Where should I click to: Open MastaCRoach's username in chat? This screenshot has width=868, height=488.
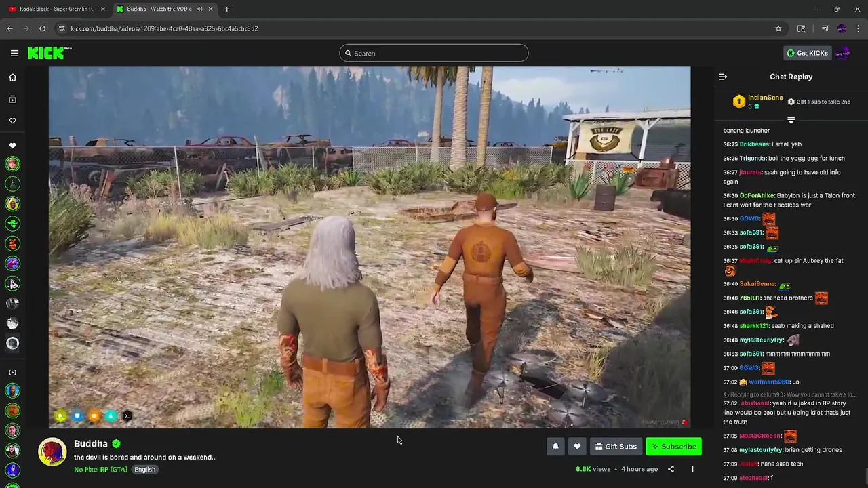[759, 436]
